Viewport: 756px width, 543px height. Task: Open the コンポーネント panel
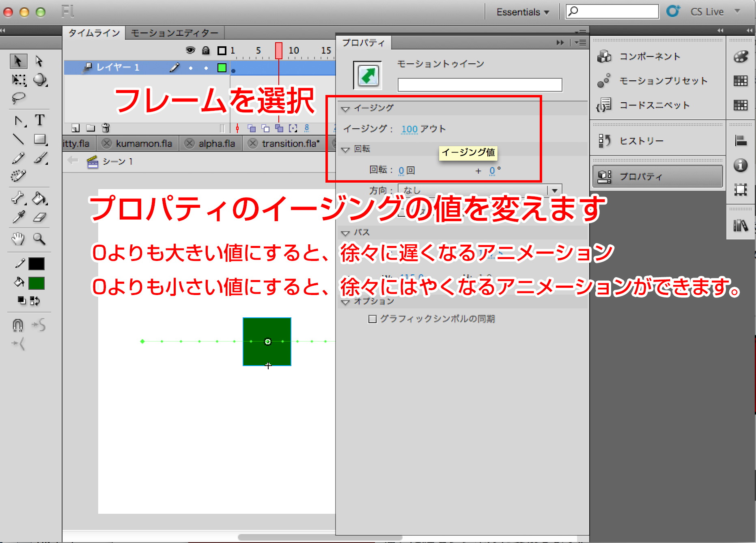649,56
